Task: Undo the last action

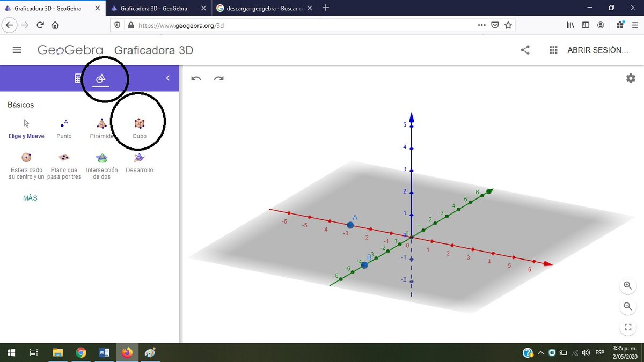Action: pos(196,78)
